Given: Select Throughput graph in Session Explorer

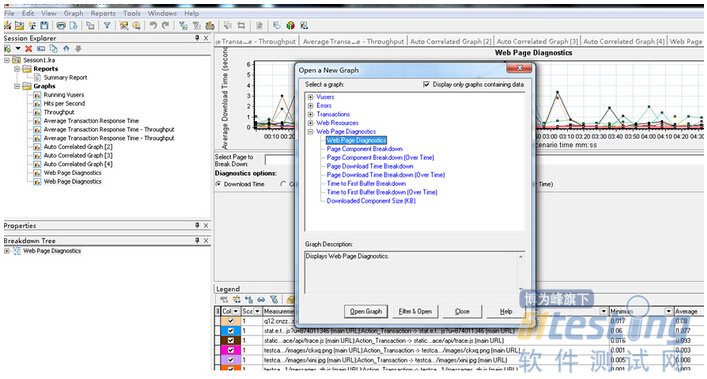Looking at the screenshot, I should point(59,112).
